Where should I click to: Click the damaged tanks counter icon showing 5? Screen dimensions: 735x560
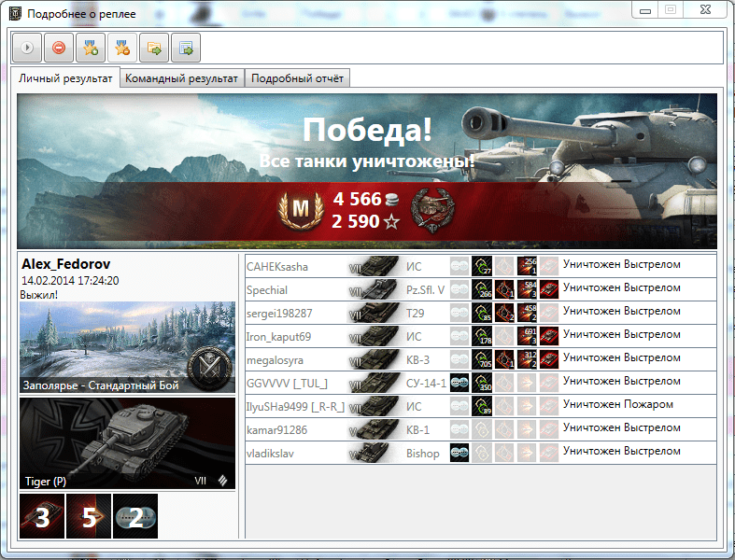point(89,516)
